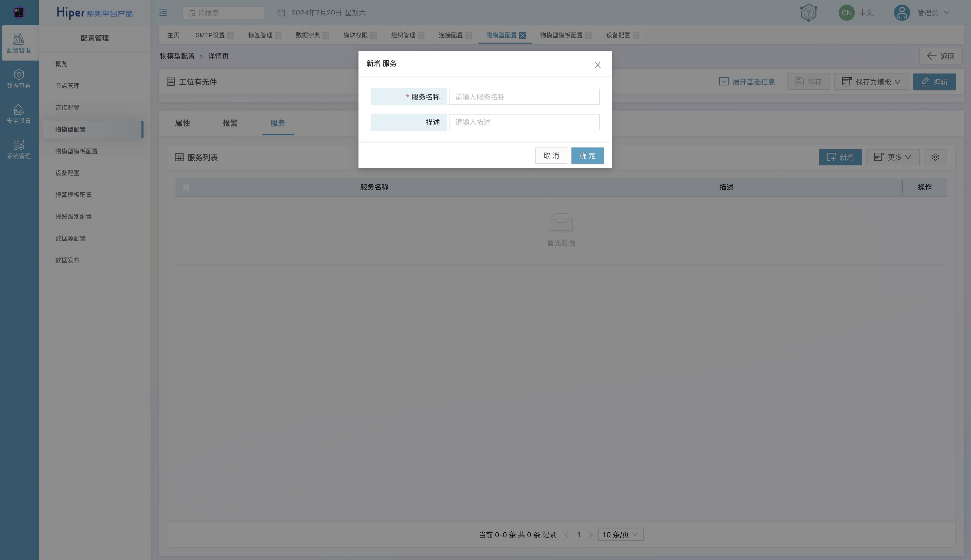Click the 物模型配置 breadcrumb link

(x=177, y=56)
